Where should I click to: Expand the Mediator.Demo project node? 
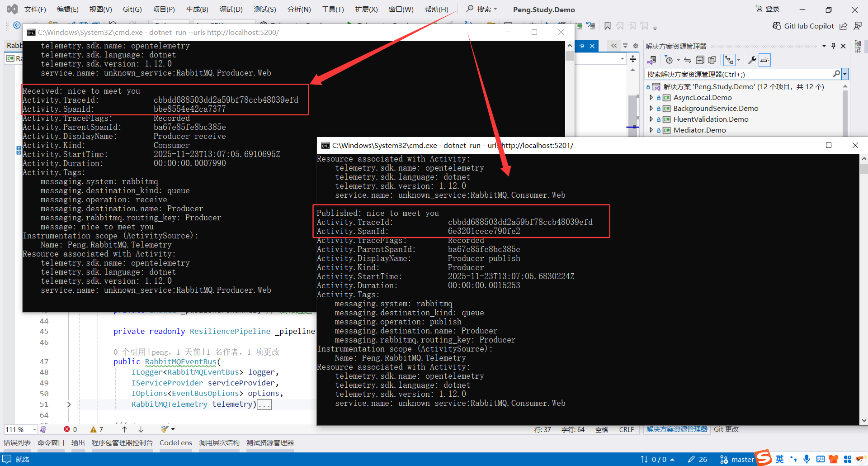pyautogui.click(x=651, y=130)
